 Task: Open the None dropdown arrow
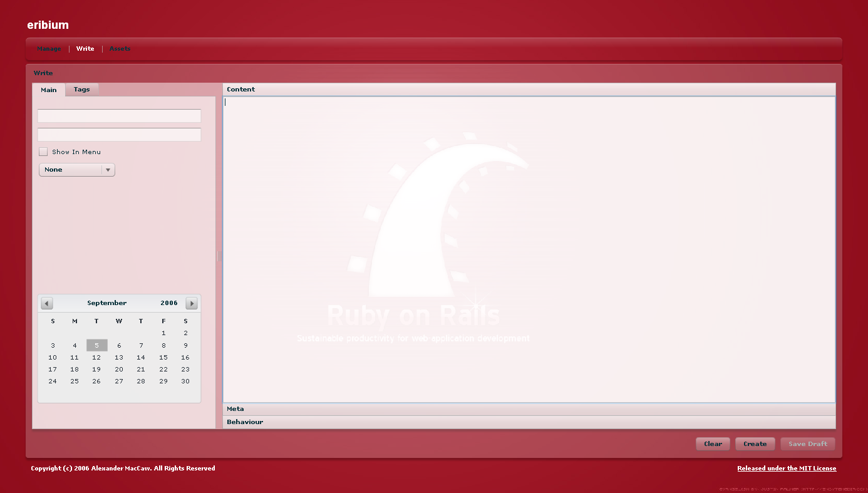click(108, 170)
